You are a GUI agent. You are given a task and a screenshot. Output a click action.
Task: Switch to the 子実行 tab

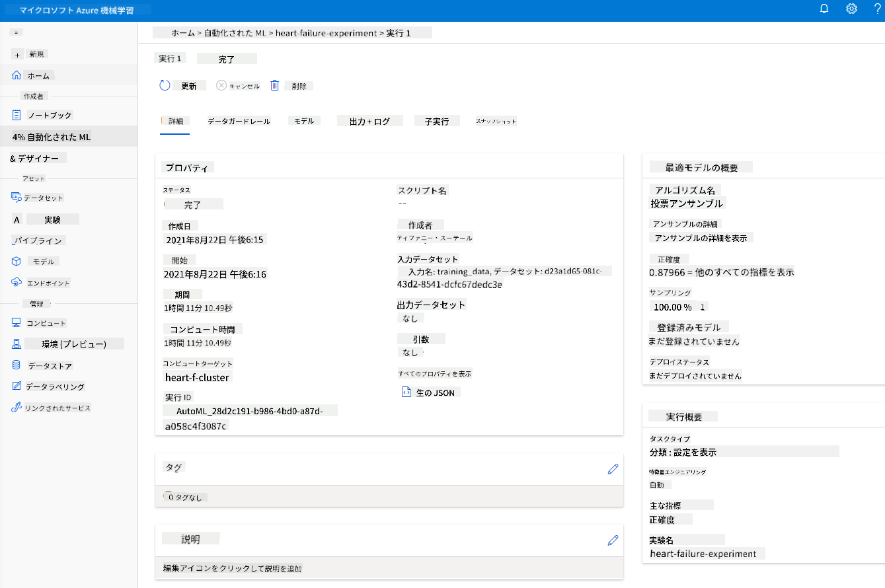click(437, 121)
